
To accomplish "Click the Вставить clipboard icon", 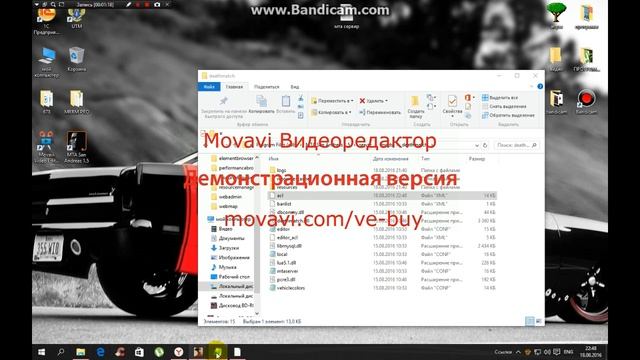I will (286, 101).
